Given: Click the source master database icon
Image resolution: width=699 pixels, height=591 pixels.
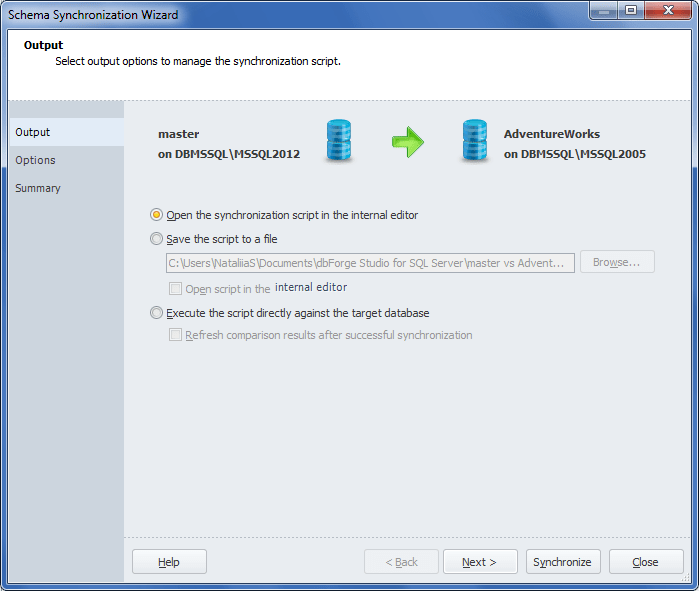Looking at the screenshot, I should (x=339, y=140).
